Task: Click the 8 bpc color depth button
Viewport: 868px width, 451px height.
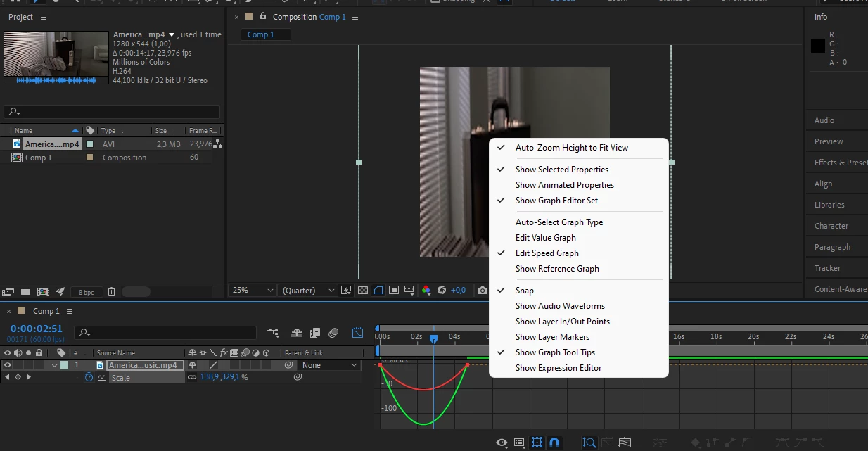Action: [86, 292]
